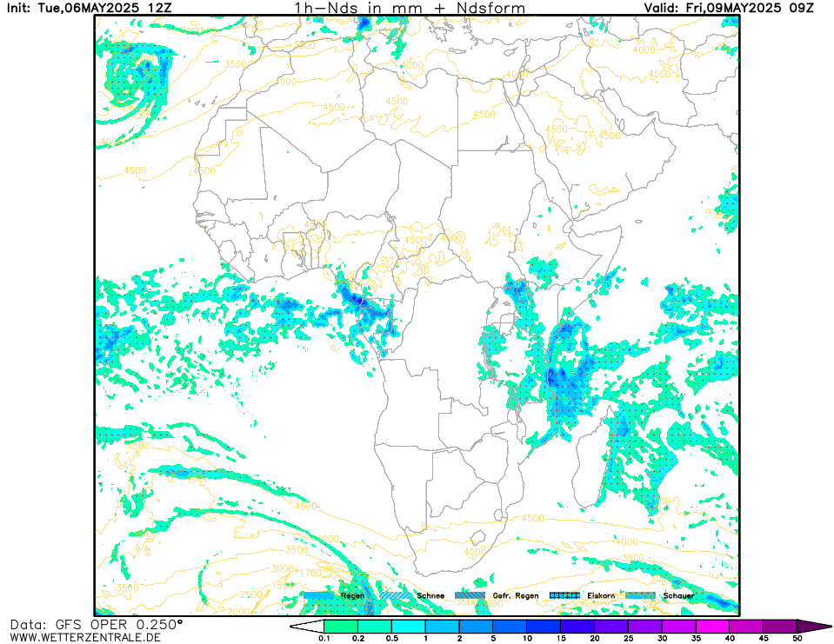
Task: Click the '45' color scale tick label
Action: pos(764,638)
